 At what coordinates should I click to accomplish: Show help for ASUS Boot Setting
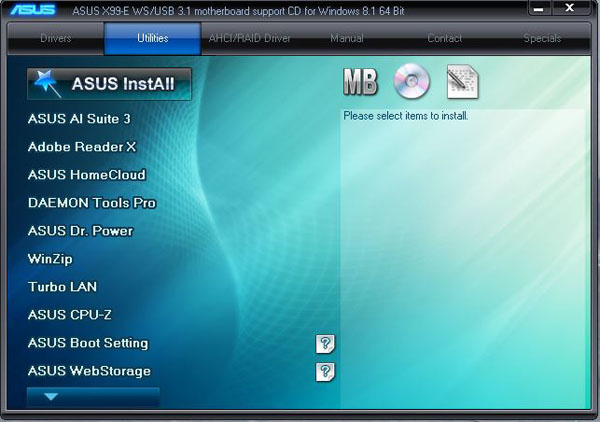(x=325, y=344)
